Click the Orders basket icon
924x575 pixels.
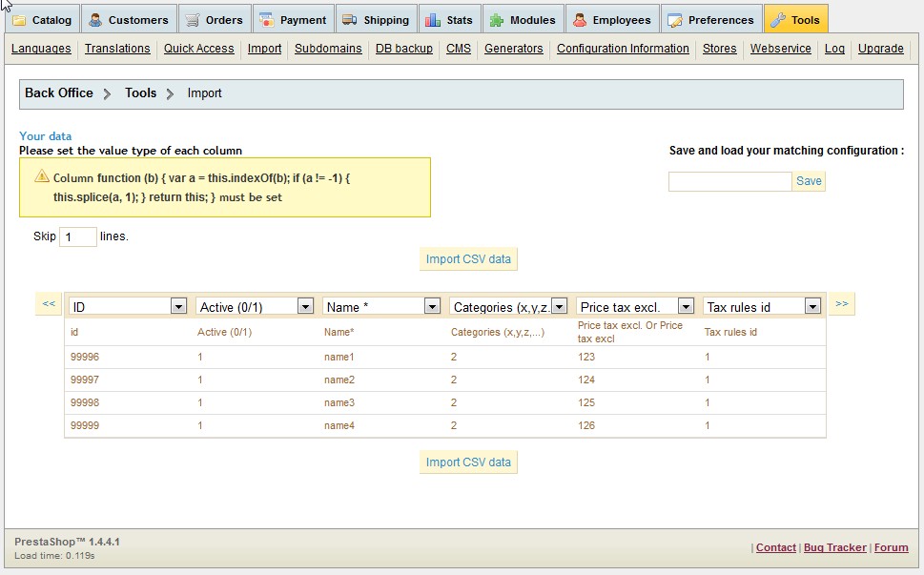(193, 20)
